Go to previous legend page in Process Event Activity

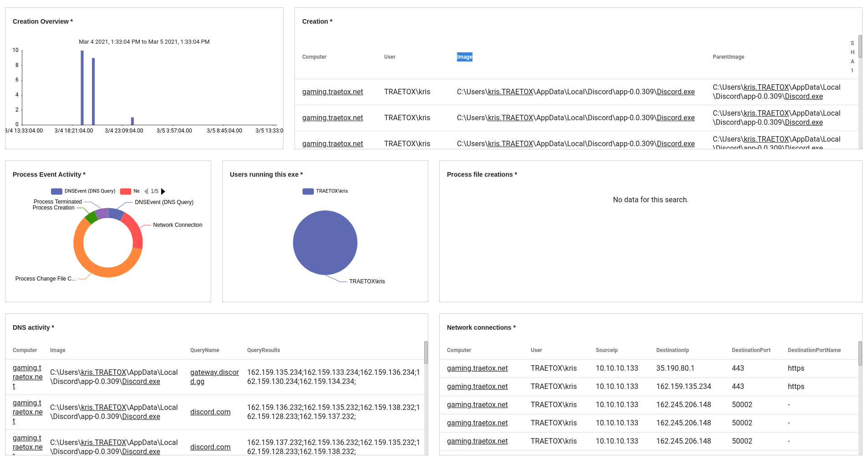pyautogui.click(x=146, y=191)
